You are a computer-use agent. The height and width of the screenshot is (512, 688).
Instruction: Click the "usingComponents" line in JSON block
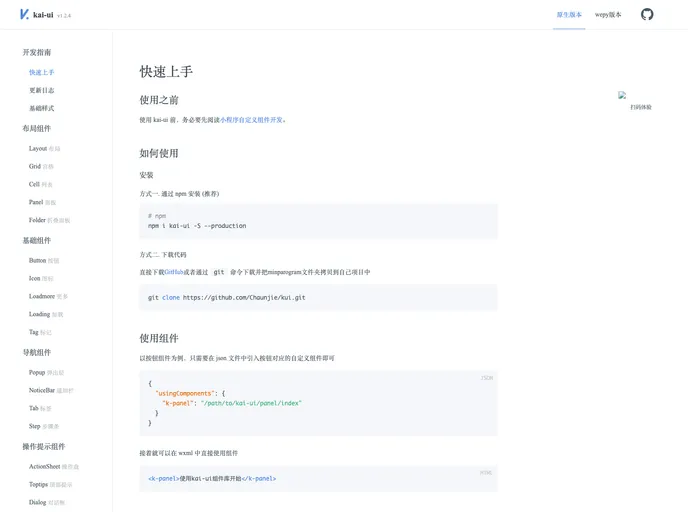pos(190,394)
